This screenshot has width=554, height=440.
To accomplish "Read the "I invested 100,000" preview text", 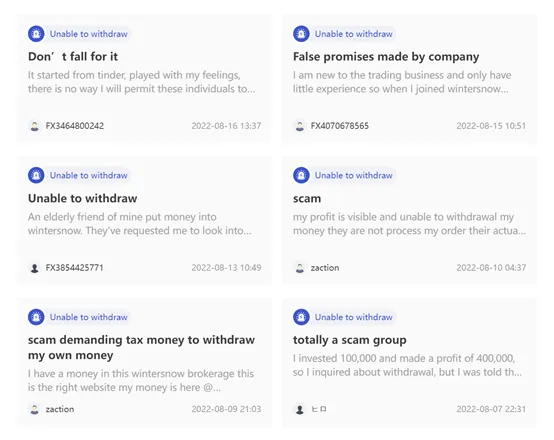I will pyautogui.click(x=407, y=365).
